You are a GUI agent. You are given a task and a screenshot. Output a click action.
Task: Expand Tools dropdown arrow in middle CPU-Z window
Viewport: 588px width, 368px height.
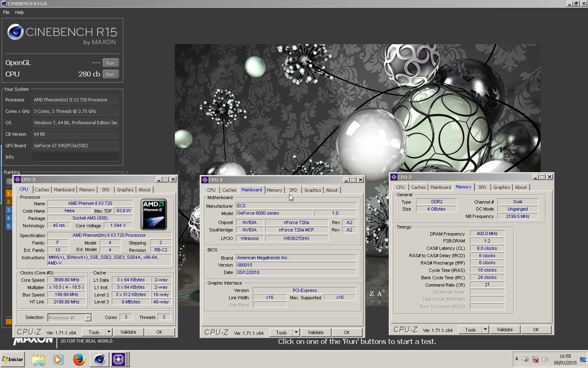[x=296, y=332]
